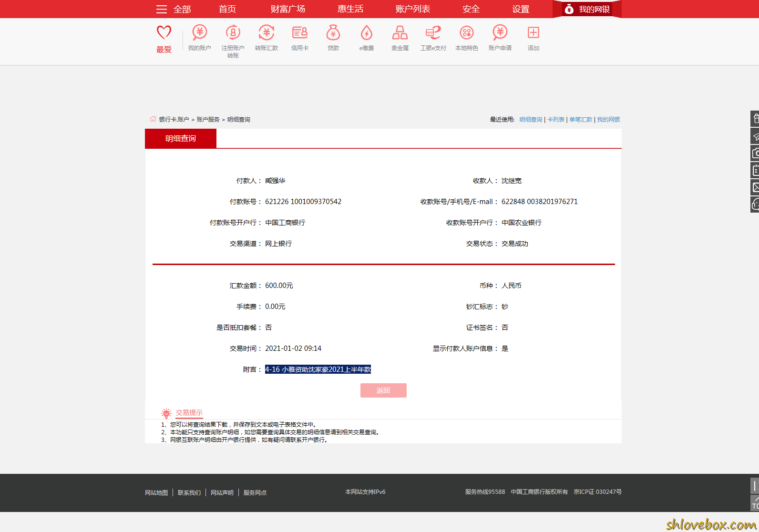
Task: Click breadcrumb 银行卡.账户
Action: (x=174, y=120)
